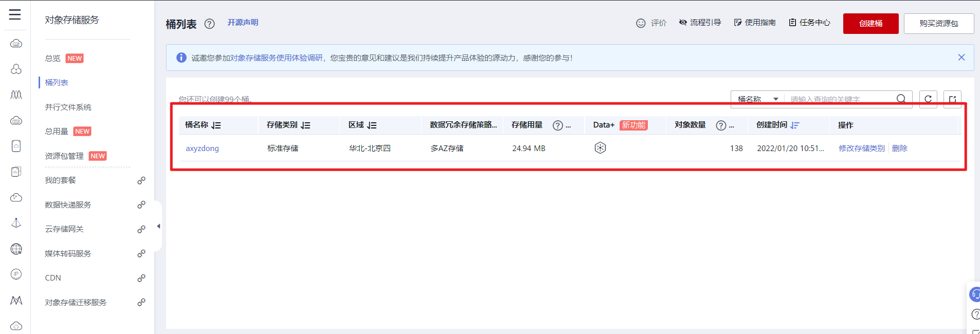Open the 开源声明 link
Screen dimensions: 980x334
tap(243, 23)
